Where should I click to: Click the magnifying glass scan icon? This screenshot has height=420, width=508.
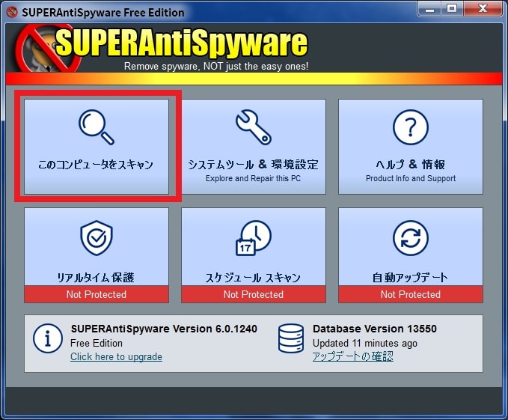[x=97, y=127]
